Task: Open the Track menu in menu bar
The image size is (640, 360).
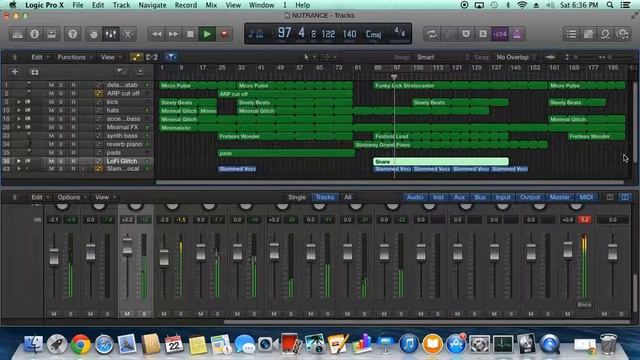Action: click(121, 5)
